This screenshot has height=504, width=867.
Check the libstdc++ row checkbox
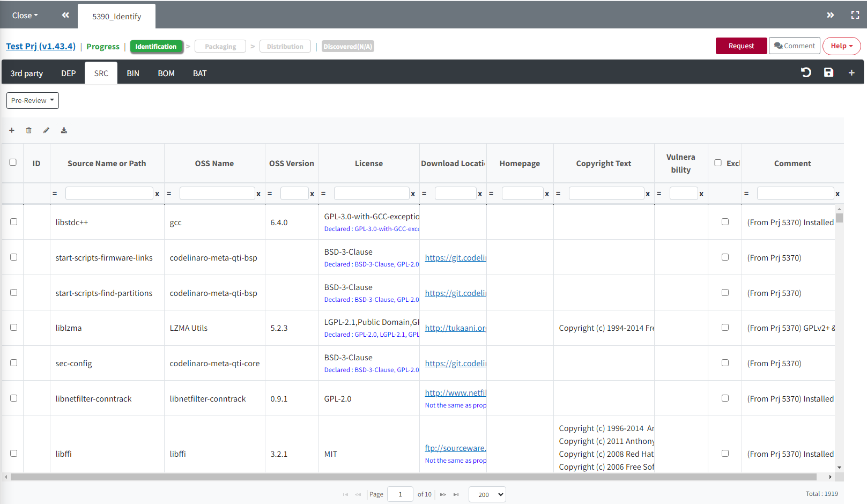pos(13,221)
